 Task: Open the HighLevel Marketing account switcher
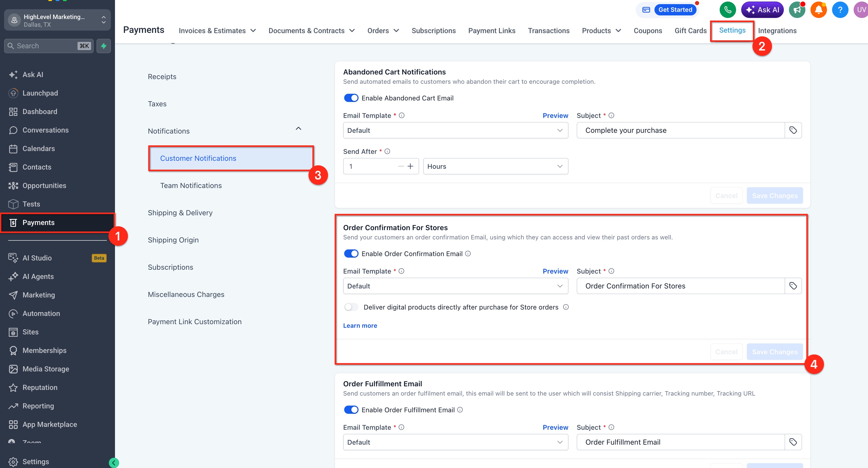pos(57,20)
